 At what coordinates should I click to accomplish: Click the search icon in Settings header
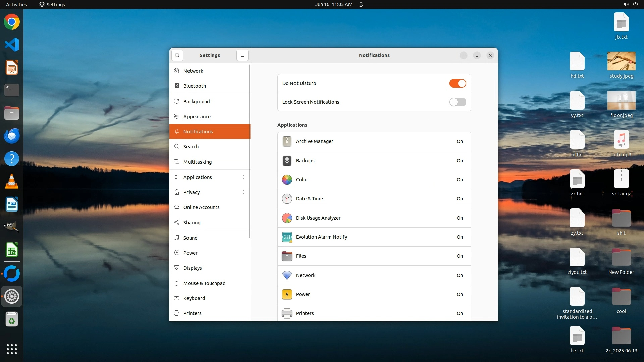pyautogui.click(x=177, y=55)
